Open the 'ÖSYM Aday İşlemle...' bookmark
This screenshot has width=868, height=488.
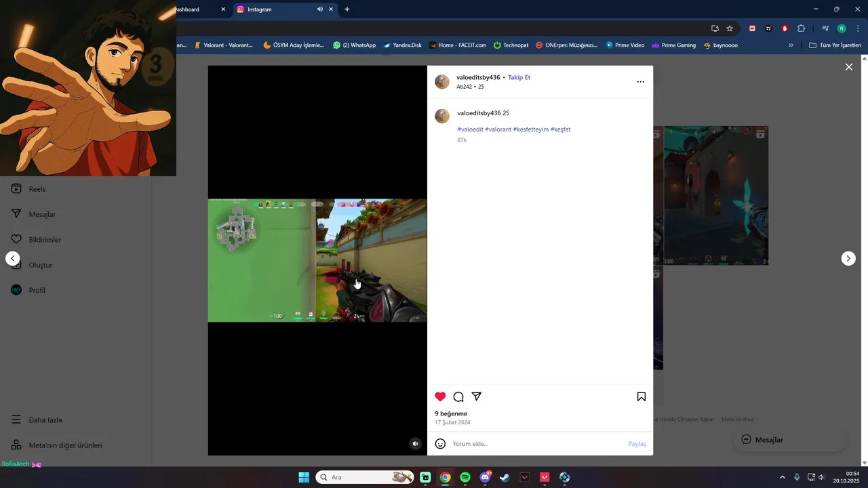[294, 45]
